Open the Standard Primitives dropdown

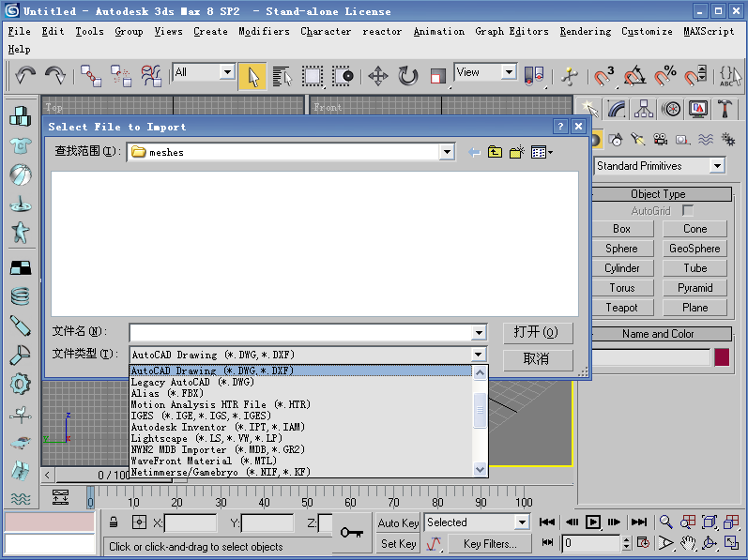point(717,166)
